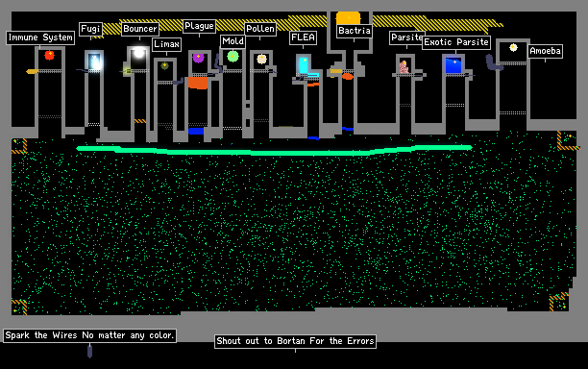Click the white Amoeba dot

[x=513, y=47]
